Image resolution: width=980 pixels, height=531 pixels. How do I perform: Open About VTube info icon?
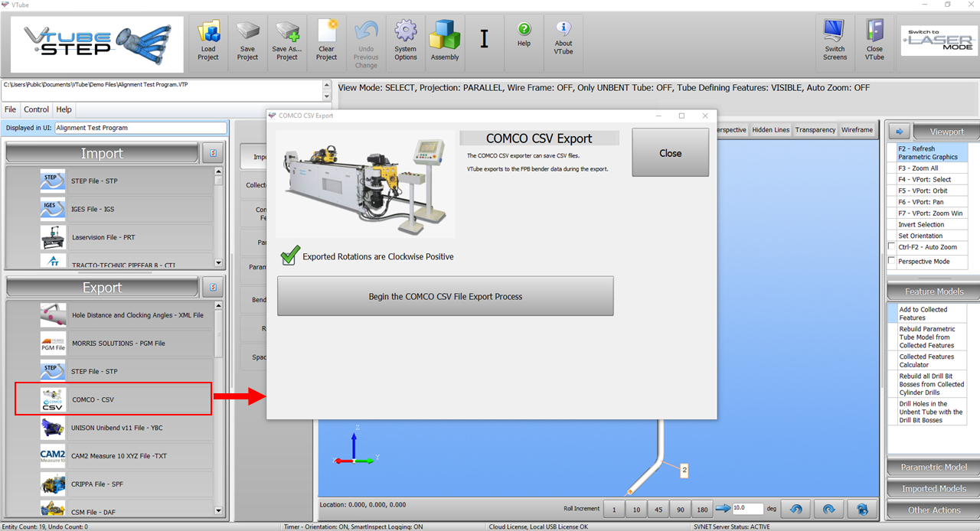coord(563,38)
